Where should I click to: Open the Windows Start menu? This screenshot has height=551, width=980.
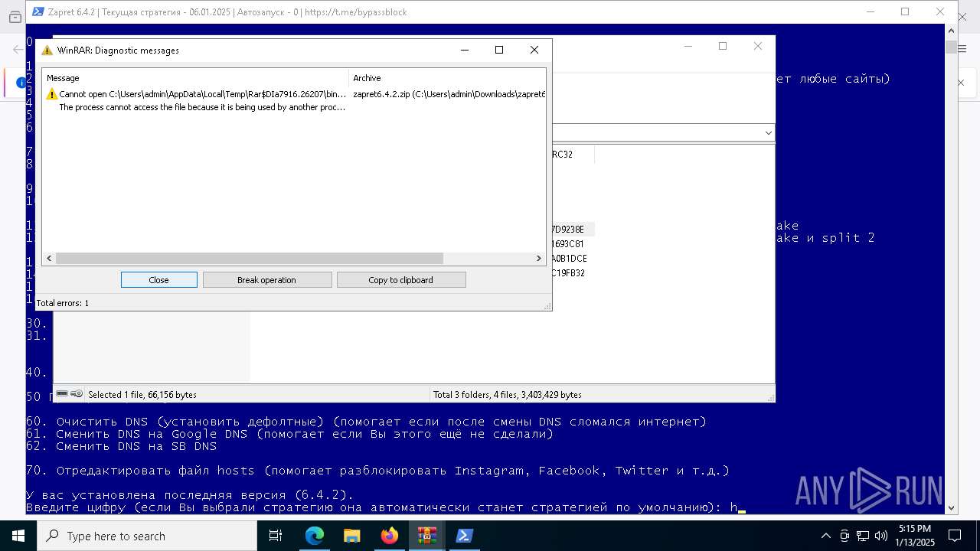coord(18,536)
